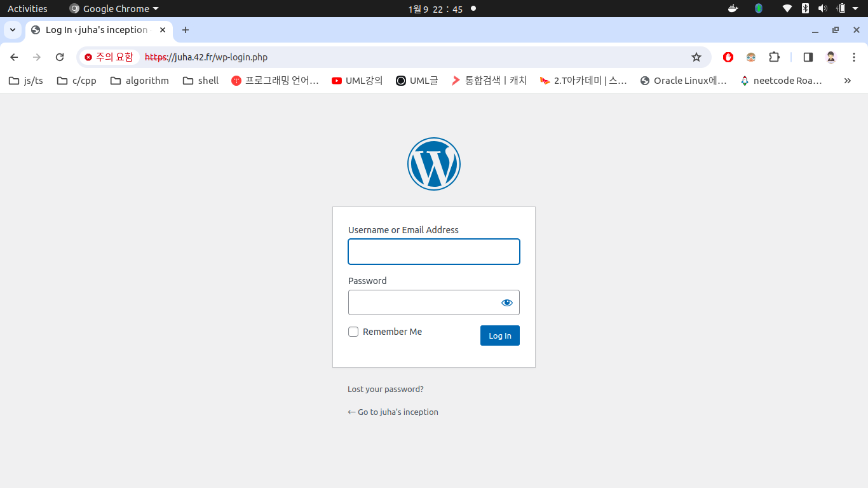
Task: Close the Log In tab
Action: coord(163,30)
